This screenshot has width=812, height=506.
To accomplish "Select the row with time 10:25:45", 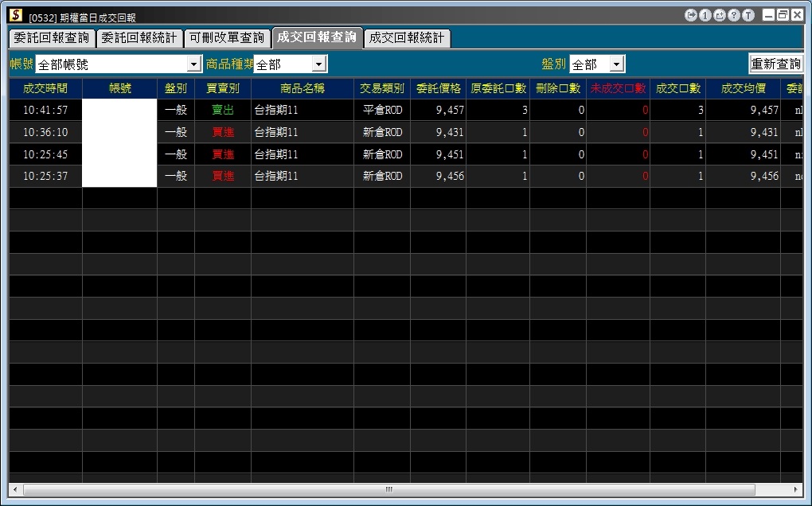I will [405, 154].
